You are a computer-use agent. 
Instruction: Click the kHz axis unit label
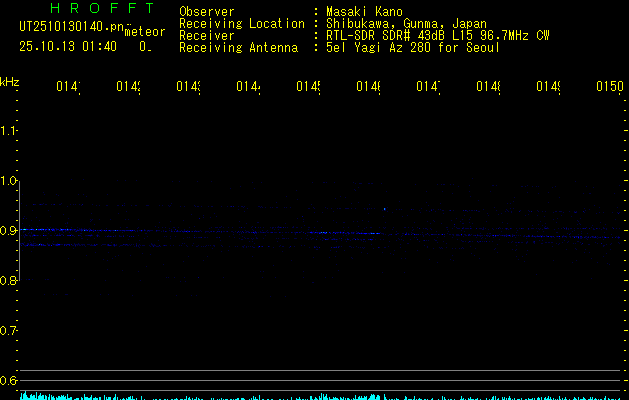point(10,82)
